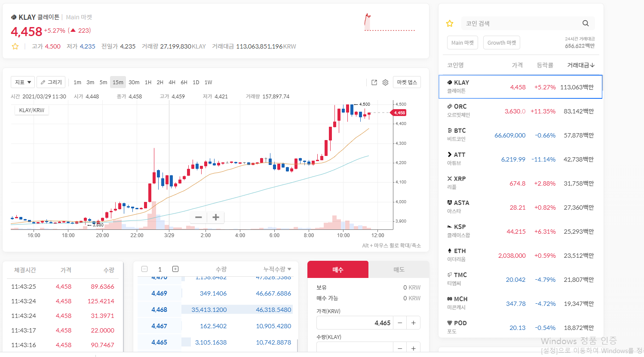Click the ETH coin icon
Viewport: 644px width, 357px height.
click(x=450, y=250)
